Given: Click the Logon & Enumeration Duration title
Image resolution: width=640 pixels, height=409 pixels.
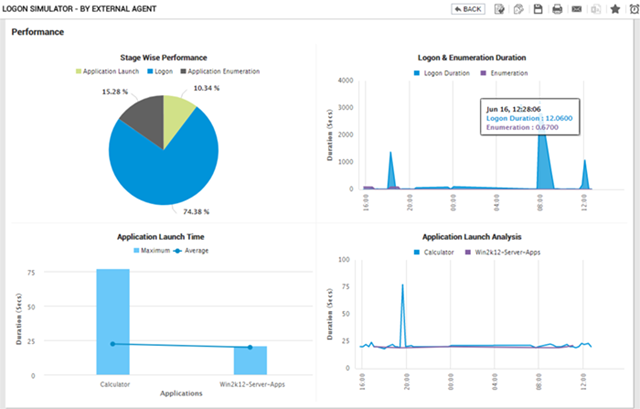Looking at the screenshot, I should click(x=472, y=58).
